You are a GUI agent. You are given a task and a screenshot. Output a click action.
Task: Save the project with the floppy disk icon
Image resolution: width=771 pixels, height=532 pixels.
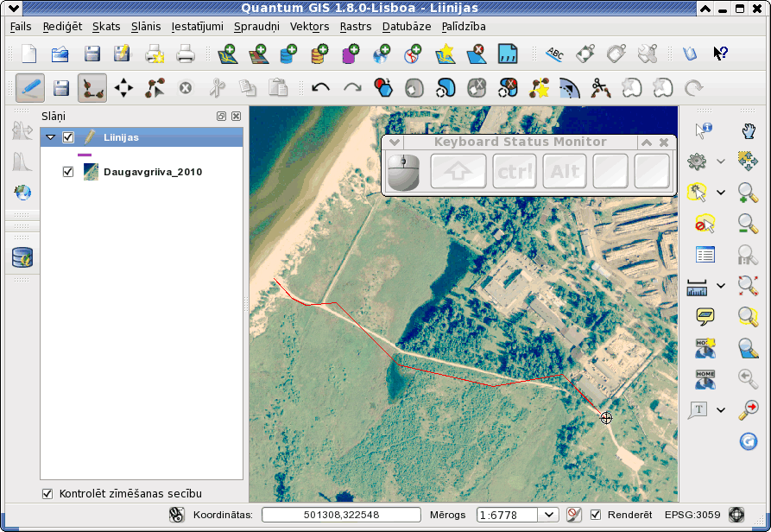(92, 54)
